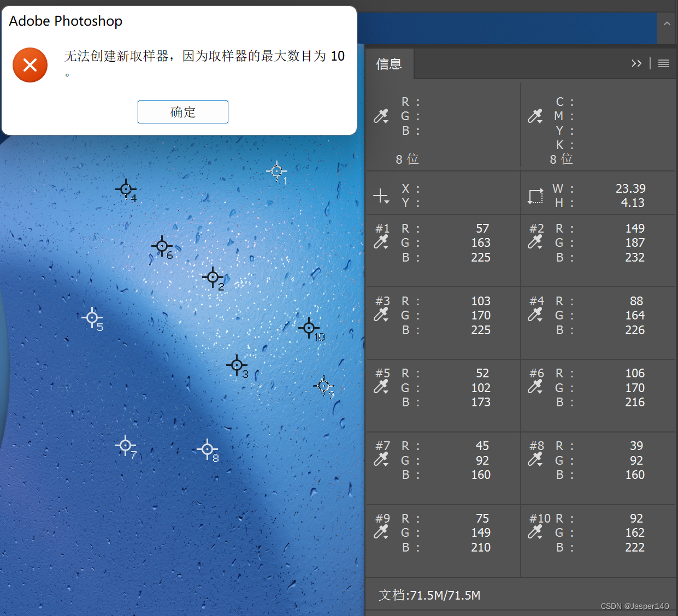678x616 pixels.
Task: Open the 信息 panel options menu
Action: (664, 63)
